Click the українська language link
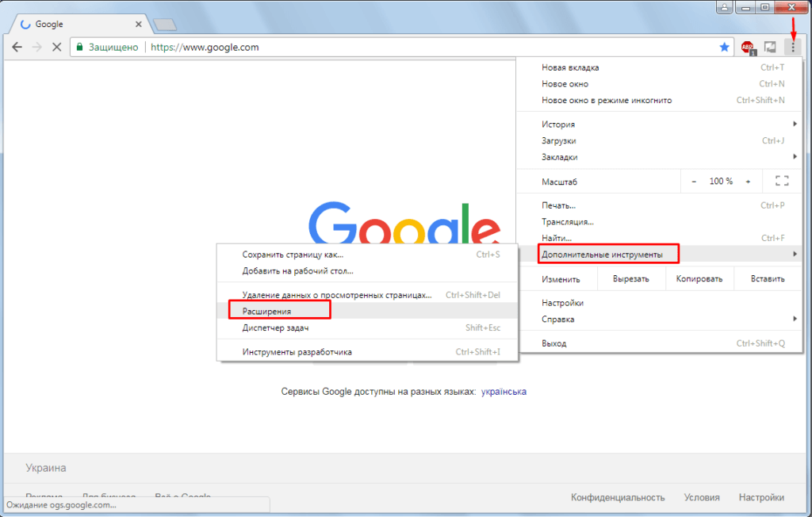The height and width of the screenshot is (517, 812). (x=504, y=392)
